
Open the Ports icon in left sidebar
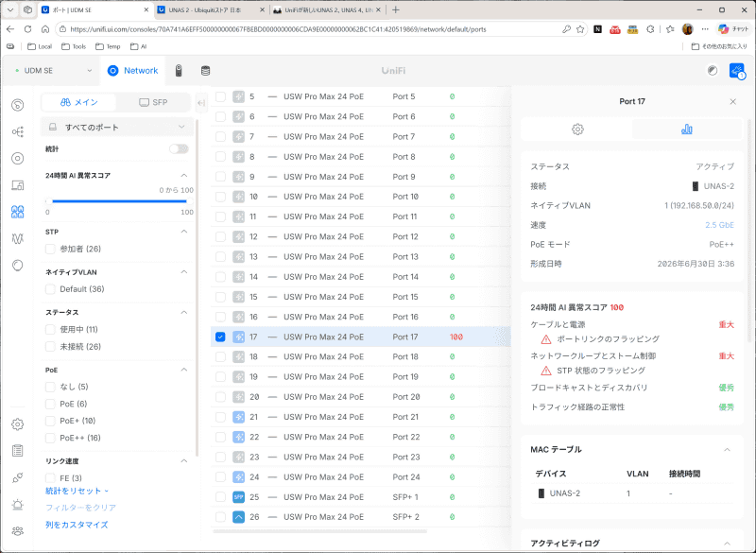pyautogui.click(x=18, y=212)
